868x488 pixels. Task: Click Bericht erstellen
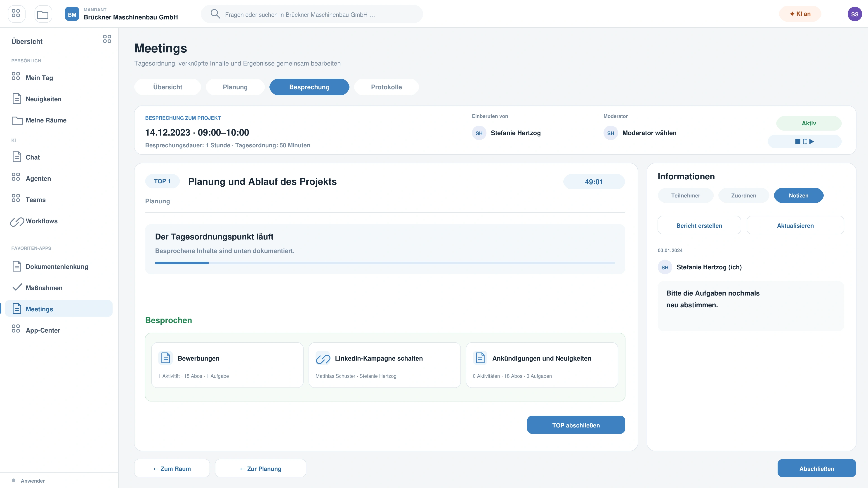(x=699, y=225)
